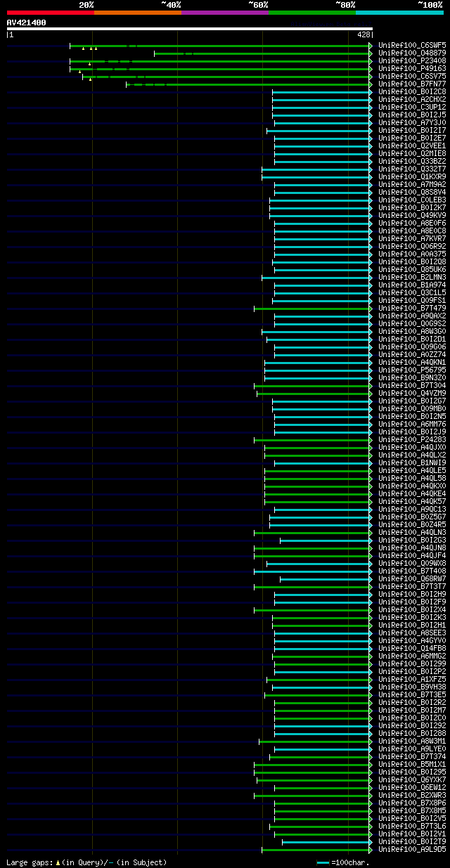Select the UniRef100_P24283 label
This screenshot has width=450, height=868.
click(x=412, y=439)
